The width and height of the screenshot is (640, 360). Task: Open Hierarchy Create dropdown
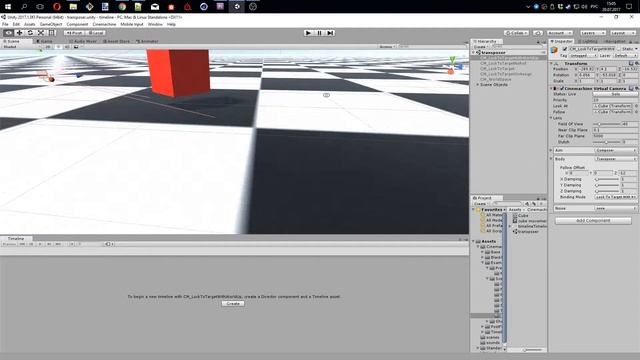(x=482, y=47)
